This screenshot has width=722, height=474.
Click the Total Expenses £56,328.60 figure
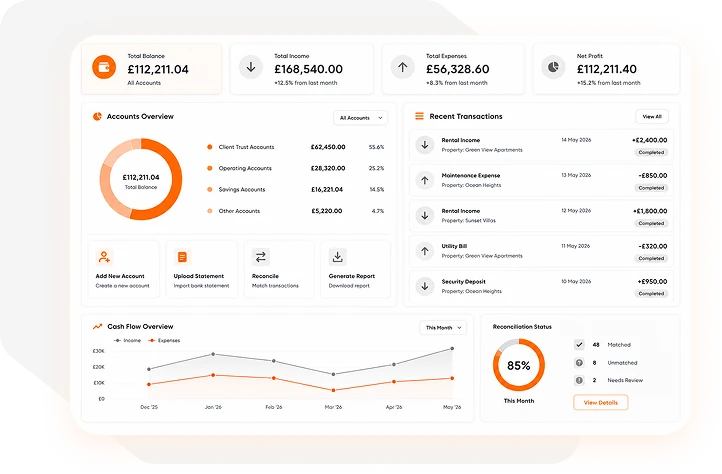(x=457, y=69)
